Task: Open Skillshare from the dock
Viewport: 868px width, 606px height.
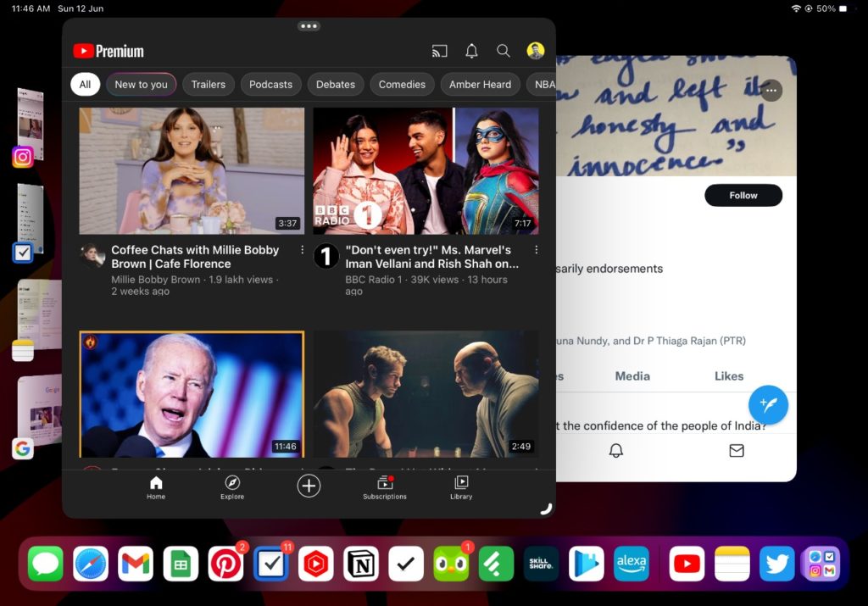Action: coord(542,564)
